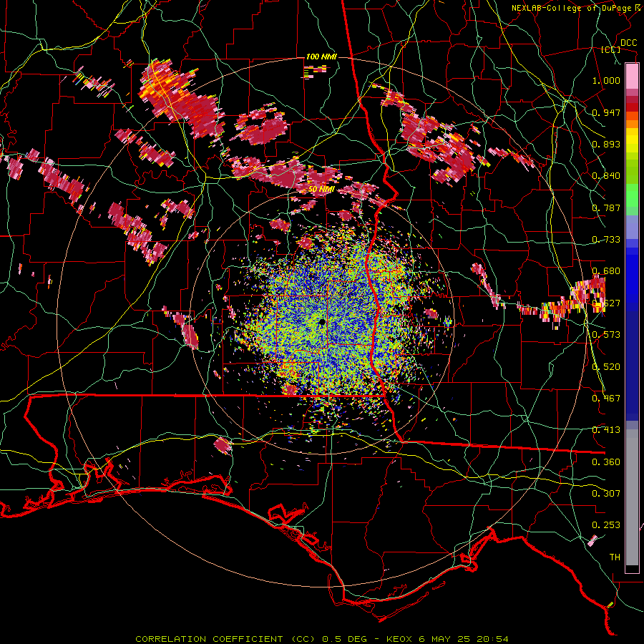Click the KEOX station identifier
The height and width of the screenshot is (644, 644).
coord(399,639)
